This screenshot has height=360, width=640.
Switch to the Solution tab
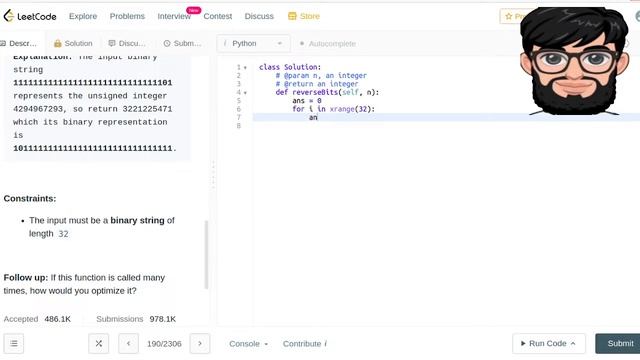[73, 43]
